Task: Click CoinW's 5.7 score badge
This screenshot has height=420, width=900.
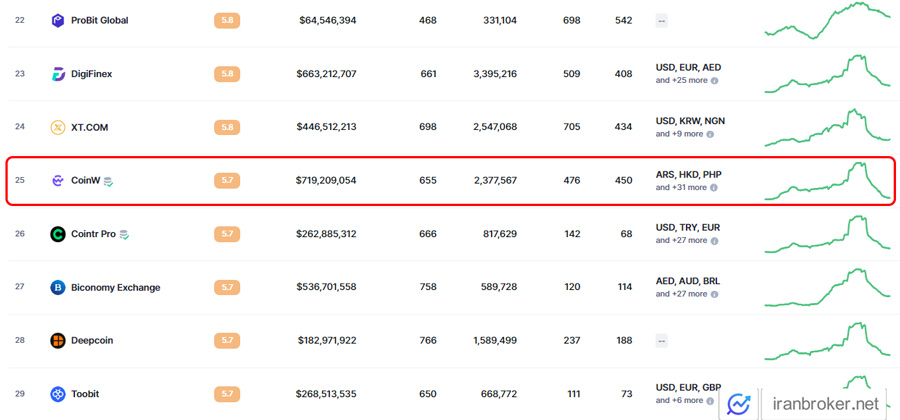Action: (227, 181)
